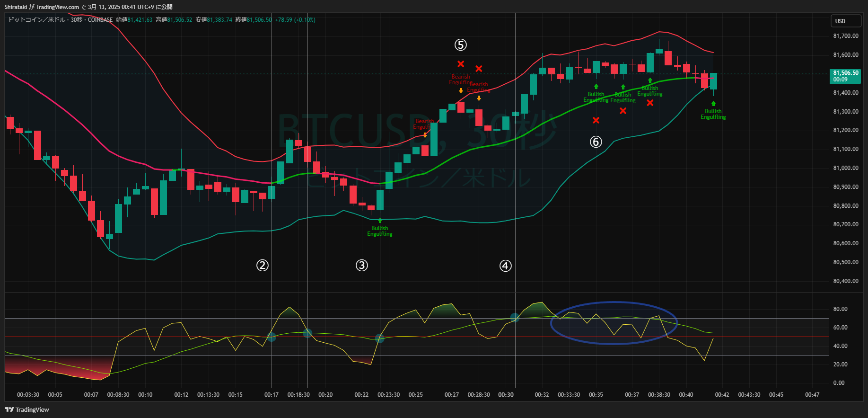This screenshot has height=418, width=868.
Task: Click the TradingView logo at bottom left
Action: point(27,409)
